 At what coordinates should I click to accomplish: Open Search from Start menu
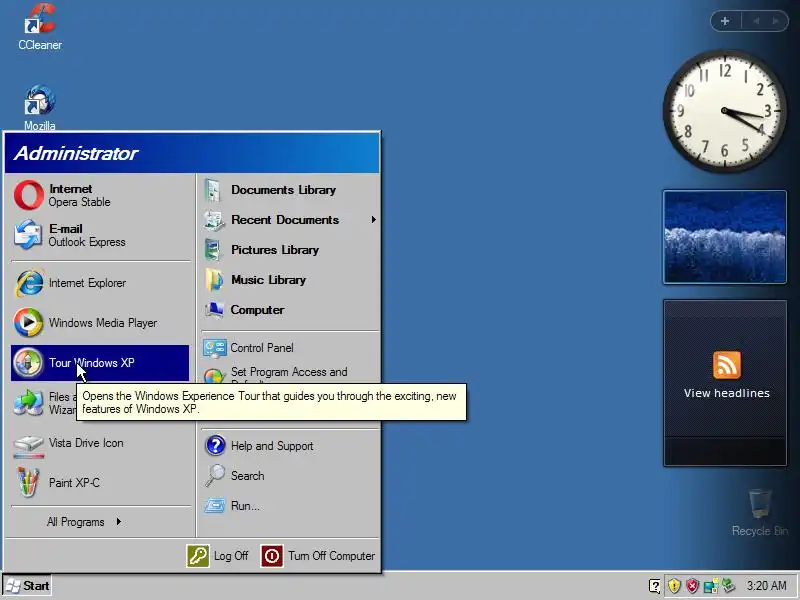coord(290,476)
